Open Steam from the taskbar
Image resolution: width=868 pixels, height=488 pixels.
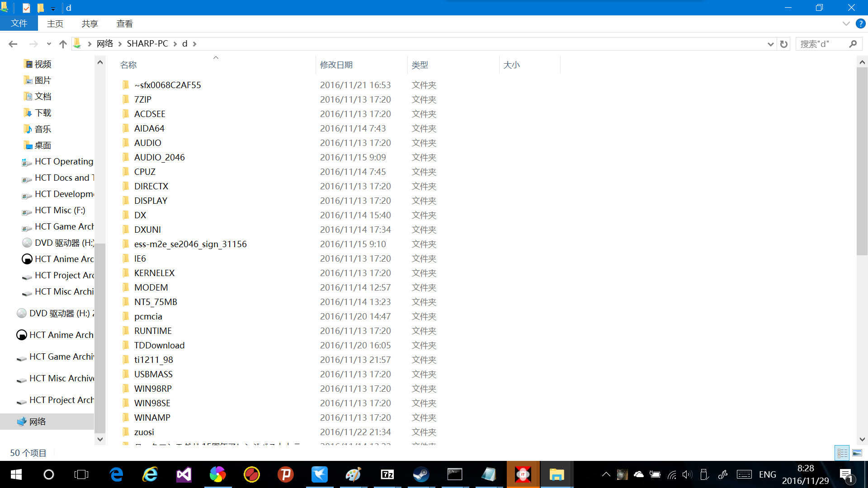click(x=421, y=474)
